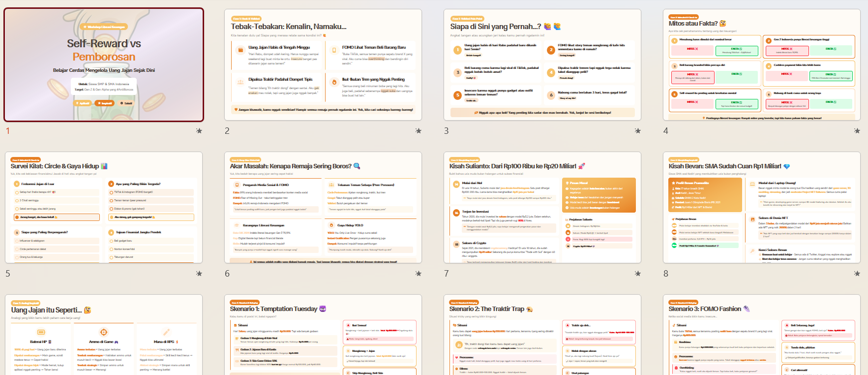
Task: Click the transition star icon under slide 8
Action: click(x=857, y=274)
